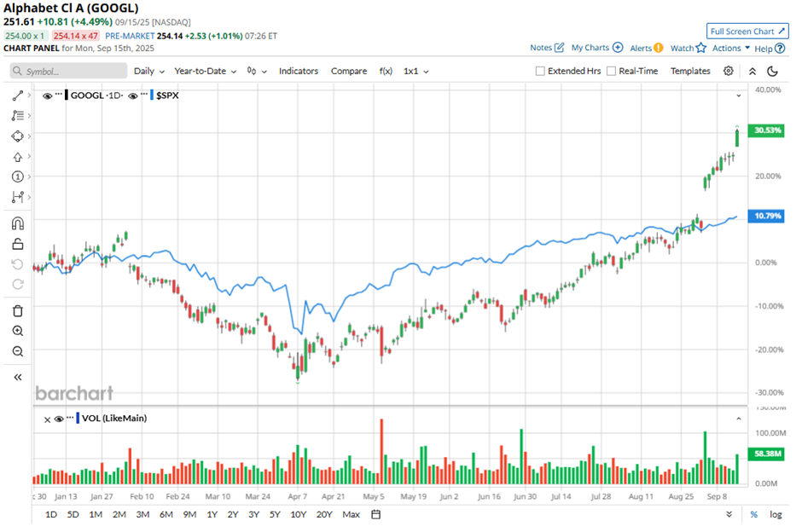This screenshot has width=802, height=532.
Task: Open the $SPX series options ellipsis
Action: pyautogui.click(x=144, y=95)
